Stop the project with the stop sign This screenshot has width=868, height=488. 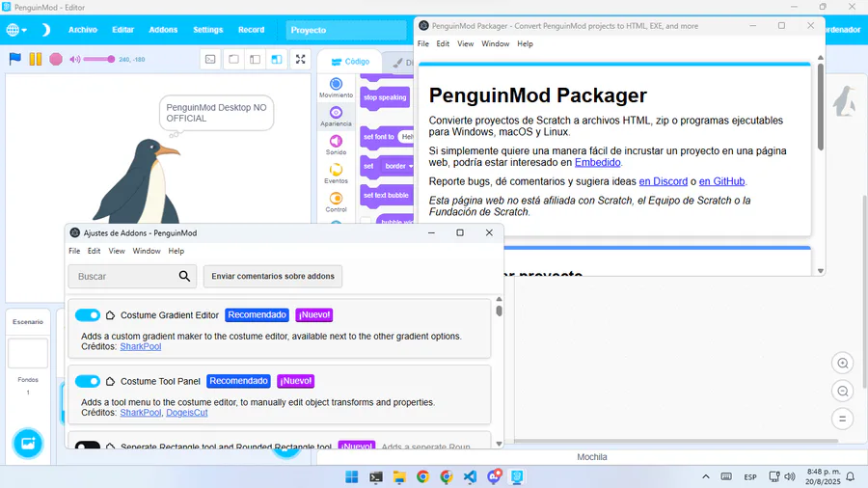click(56, 59)
